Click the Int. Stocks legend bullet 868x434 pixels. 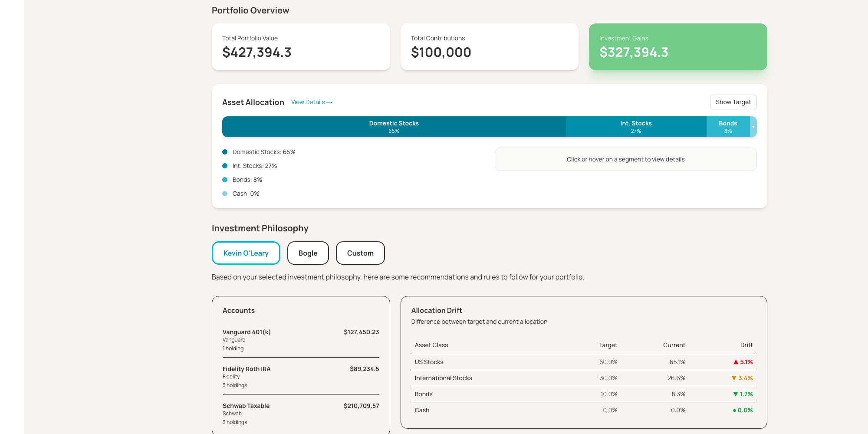[225, 166]
